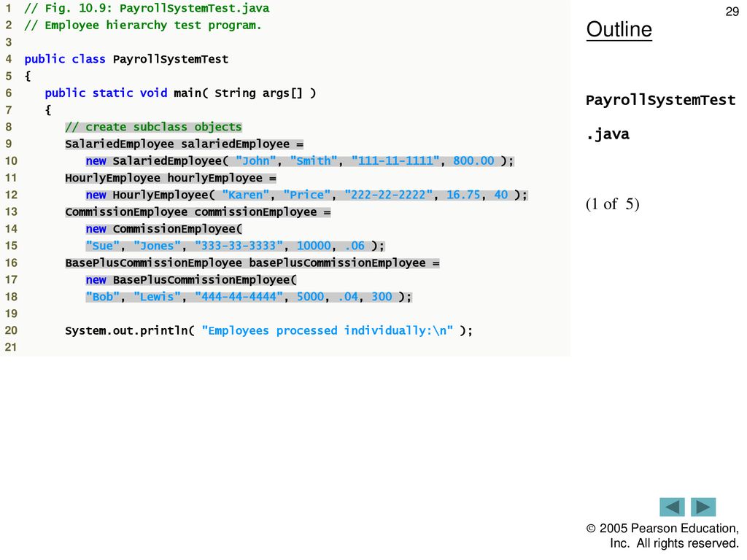Click the "new CommissionEmployee(" line 14
This screenshot has height=560, width=747.
(164, 229)
